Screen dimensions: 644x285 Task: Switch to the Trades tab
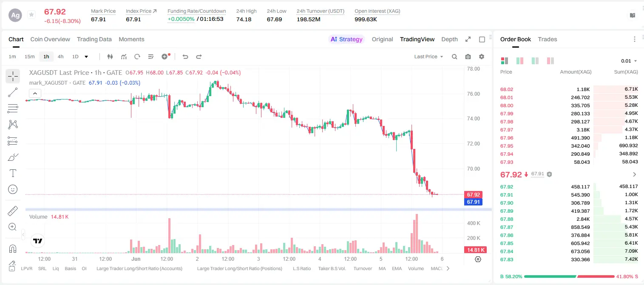click(547, 39)
